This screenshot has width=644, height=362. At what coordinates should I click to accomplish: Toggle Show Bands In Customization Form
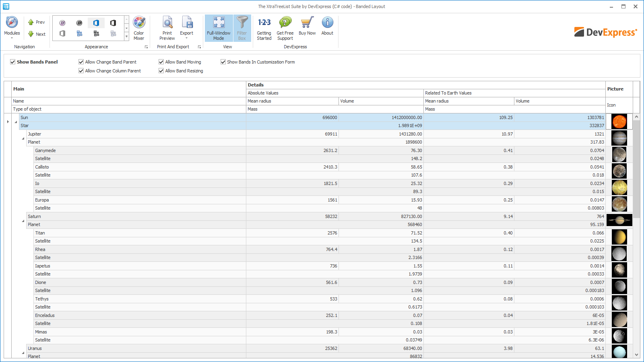223,62
